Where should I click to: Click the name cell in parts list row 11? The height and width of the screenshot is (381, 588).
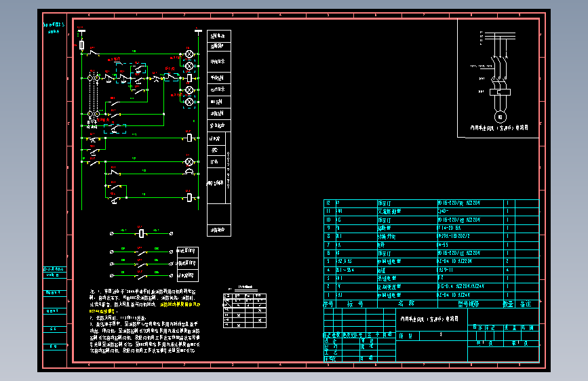407,212
